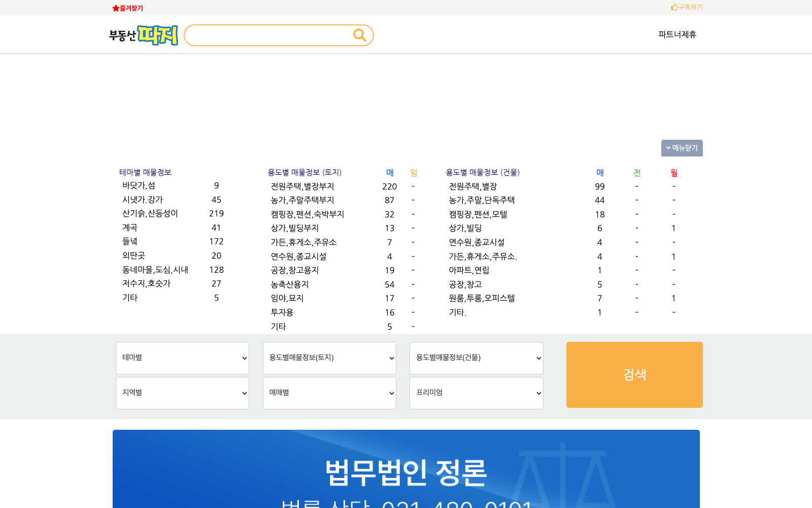Select the 바닷가,섬 theme listing
Screen dimensions: 812x508
pyautogui.click(x=139, y=186)
